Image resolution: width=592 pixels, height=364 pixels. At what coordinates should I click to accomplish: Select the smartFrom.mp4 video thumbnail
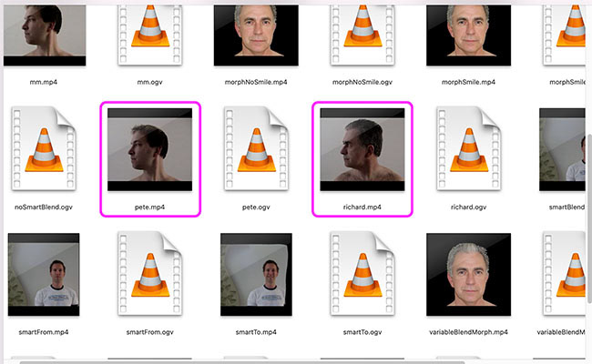point(44,274)
